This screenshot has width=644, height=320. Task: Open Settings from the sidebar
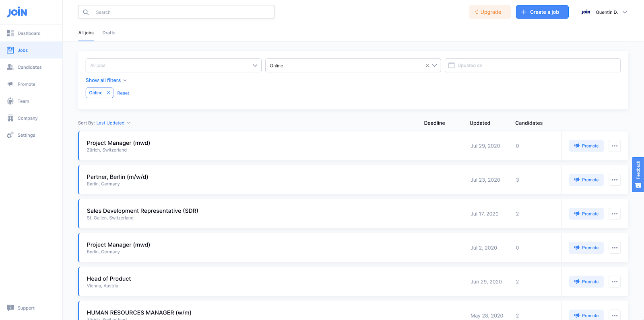click(31, 135)
